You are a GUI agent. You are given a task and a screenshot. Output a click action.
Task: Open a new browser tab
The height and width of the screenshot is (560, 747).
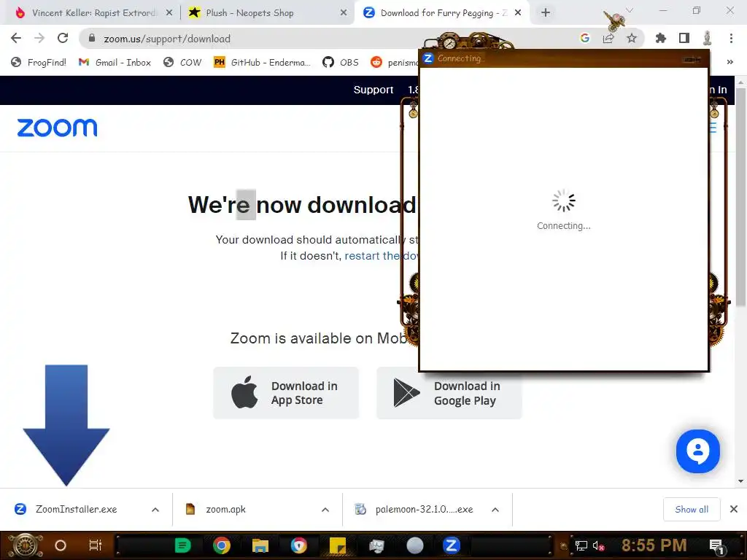click(546, 13)
